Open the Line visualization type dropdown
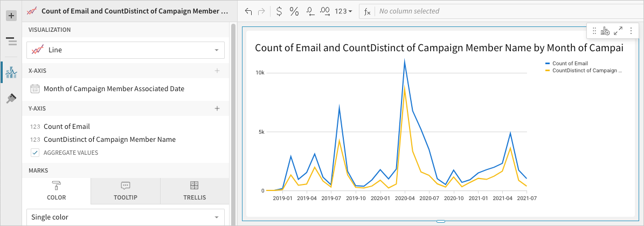Screen dimensions: 644x226 [x=126, y=50]
